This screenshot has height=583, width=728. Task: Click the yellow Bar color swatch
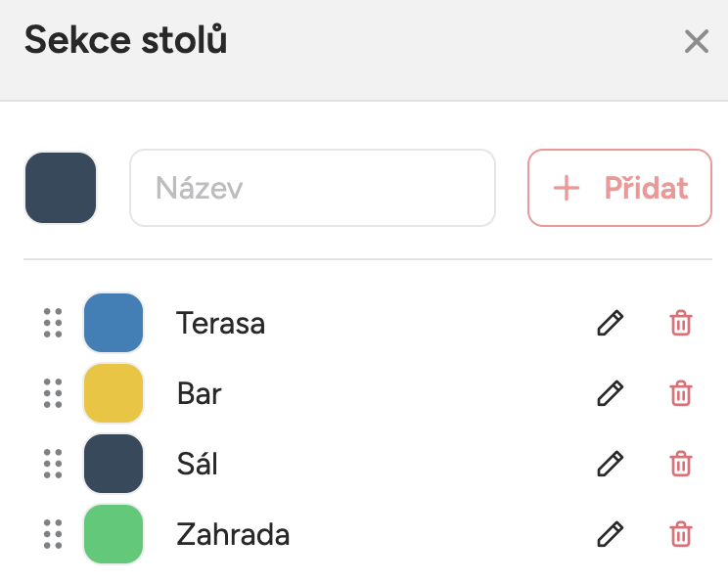coord(114,393)
